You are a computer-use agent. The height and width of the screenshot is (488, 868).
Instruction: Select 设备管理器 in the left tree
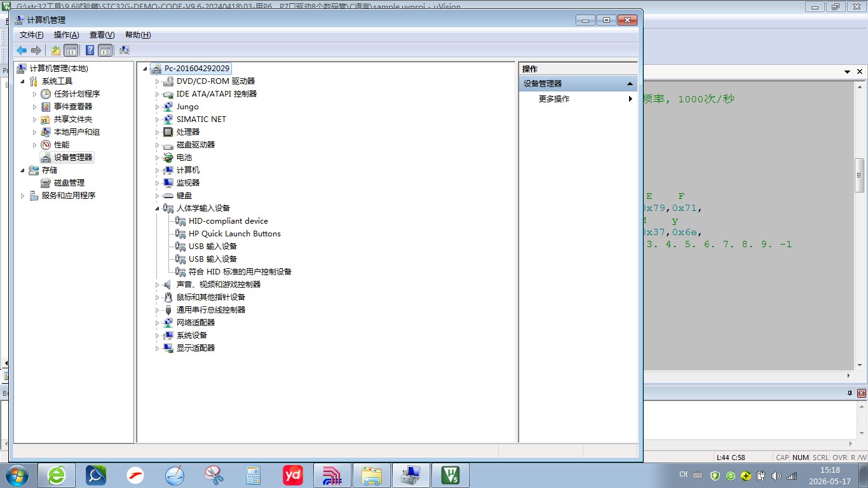coord(73,158)
